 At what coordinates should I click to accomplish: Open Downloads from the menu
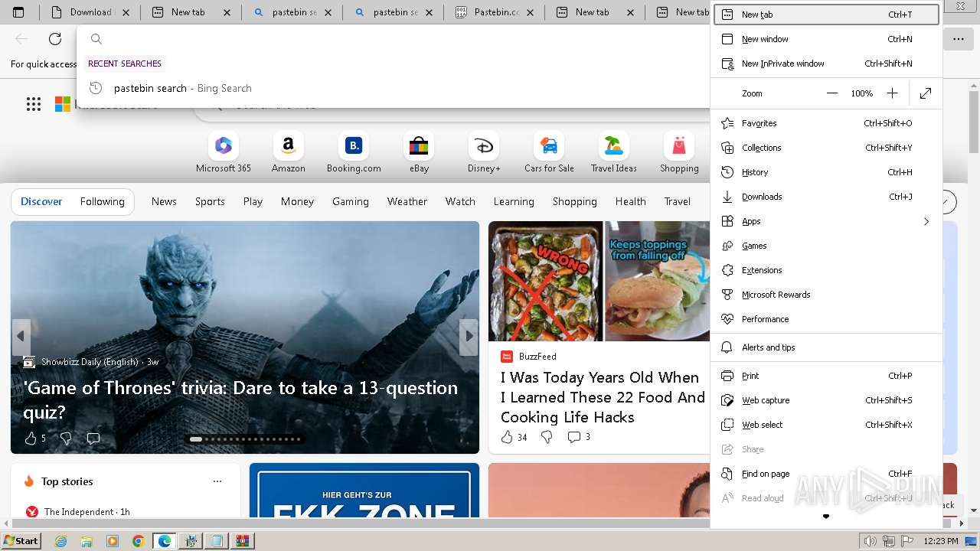click(x=827, y=197)
